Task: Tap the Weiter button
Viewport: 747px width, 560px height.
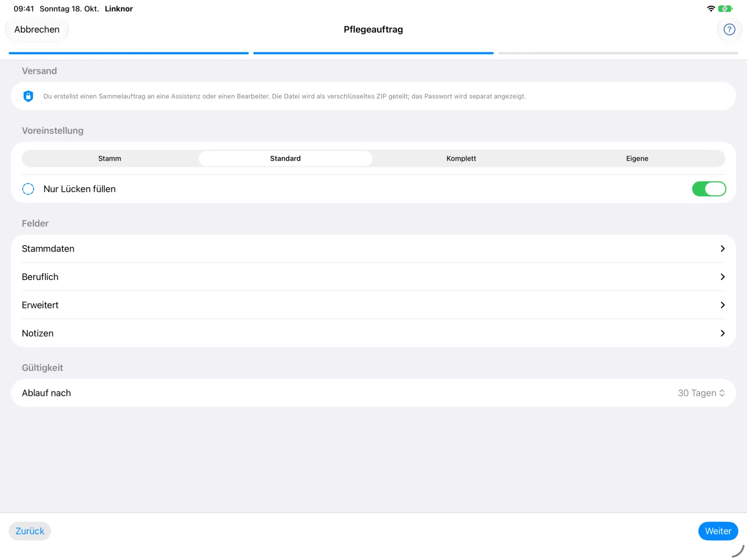Action: [718, 531]
